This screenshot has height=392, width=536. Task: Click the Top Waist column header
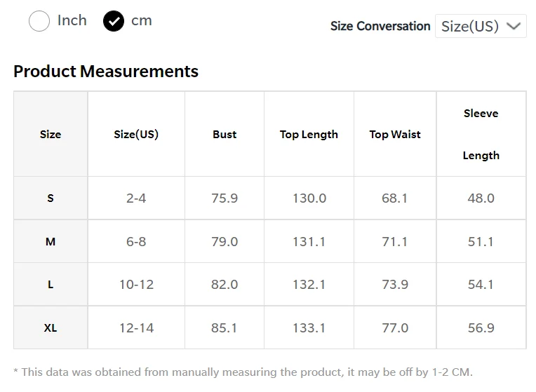click(x=395, y=134)
